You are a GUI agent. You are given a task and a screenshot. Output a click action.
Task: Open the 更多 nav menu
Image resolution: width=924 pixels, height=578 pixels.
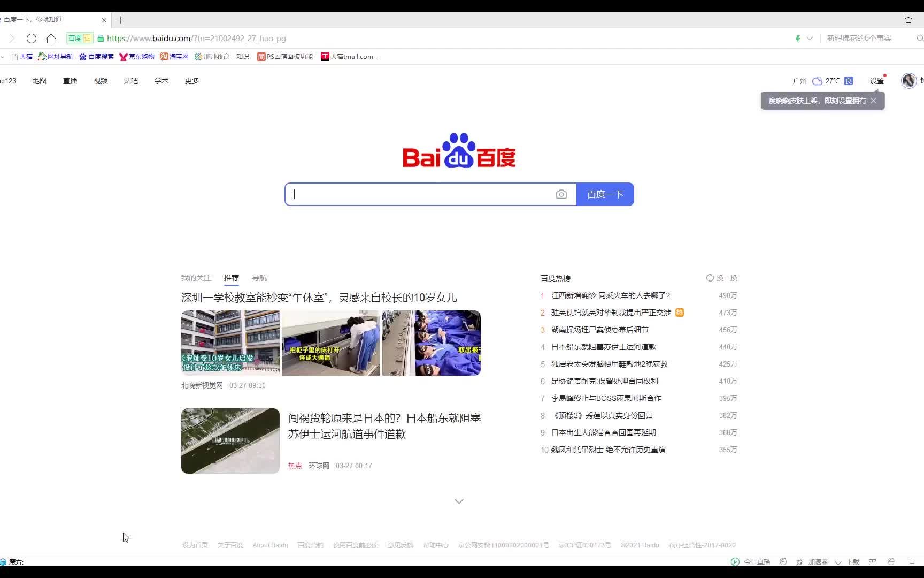192,81
